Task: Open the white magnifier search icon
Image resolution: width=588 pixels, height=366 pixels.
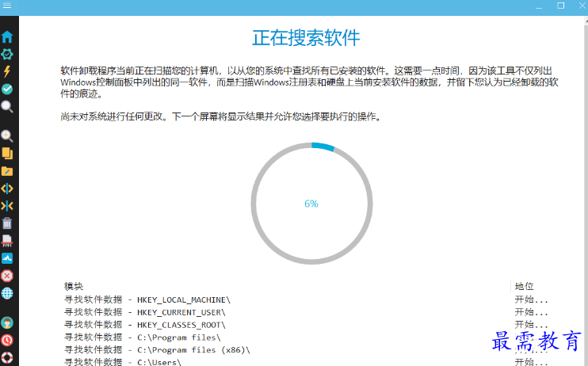Action: [x=7, y=107]
